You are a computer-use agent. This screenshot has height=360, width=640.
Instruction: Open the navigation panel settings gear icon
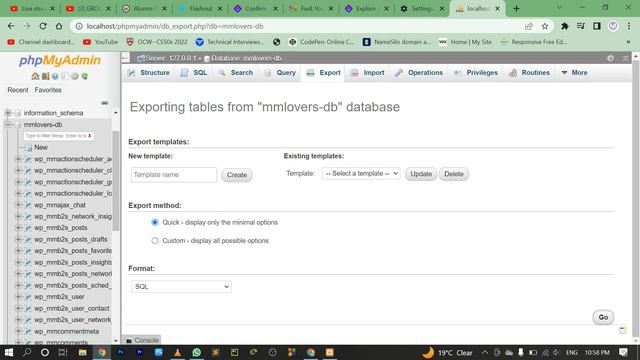pyautogui.click(x=75, y=76)
